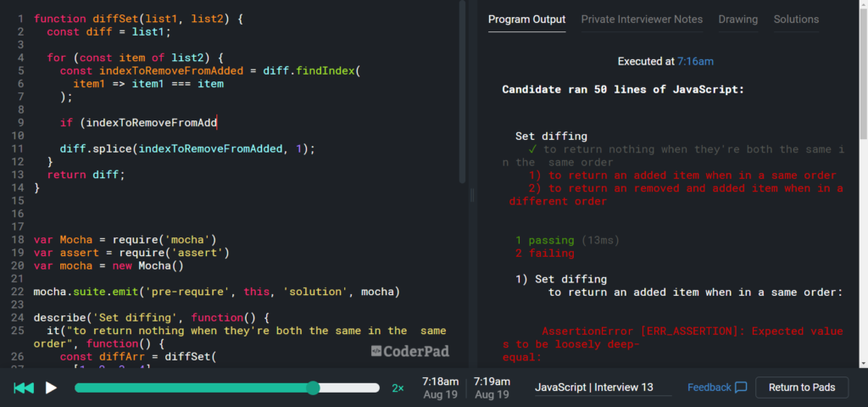Click the '2 failing' result text
This screenshot has height=407, width=868.
click(544, 254)
